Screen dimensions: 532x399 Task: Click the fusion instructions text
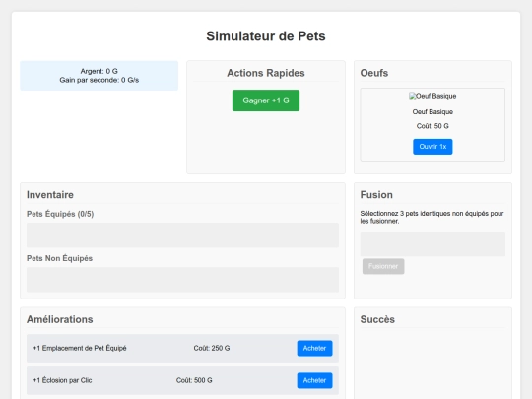(x=432, y=217)
